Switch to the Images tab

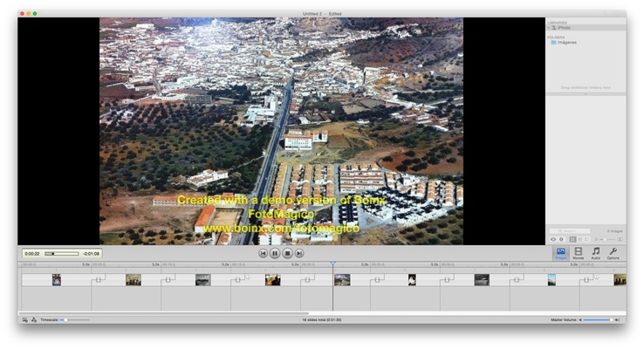(x=560, y=253)
